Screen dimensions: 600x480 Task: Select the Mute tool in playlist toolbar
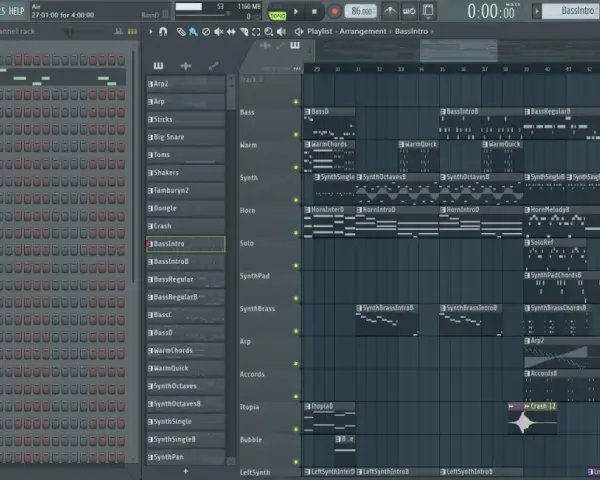[x=218, y=31]
